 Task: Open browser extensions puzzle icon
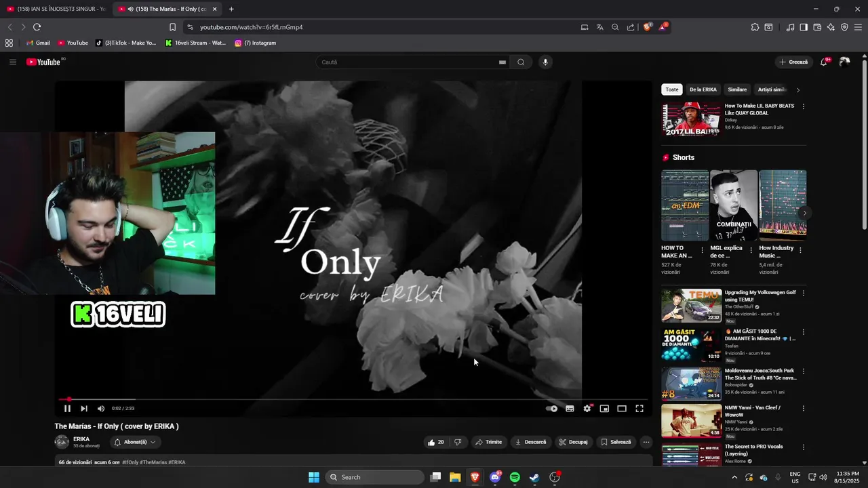[x=755, y=27]
